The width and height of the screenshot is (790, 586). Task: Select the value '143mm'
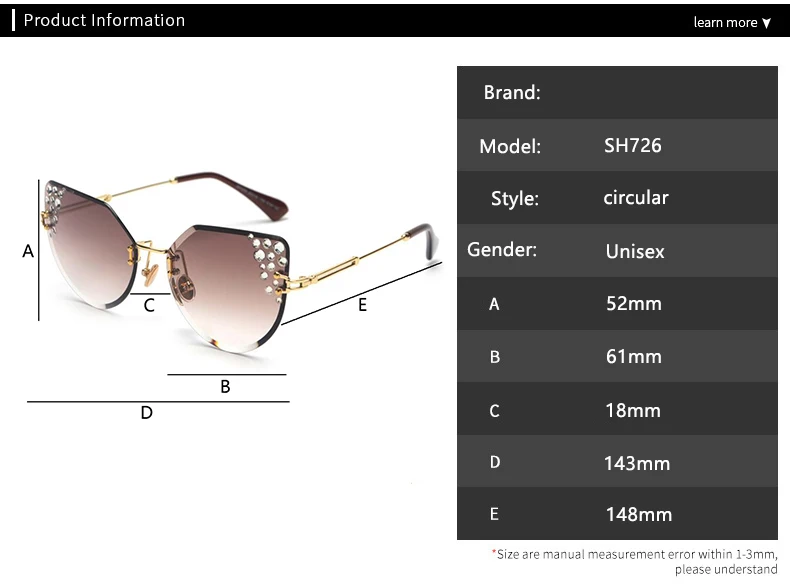pyautogui.click(x=637, y=463)
